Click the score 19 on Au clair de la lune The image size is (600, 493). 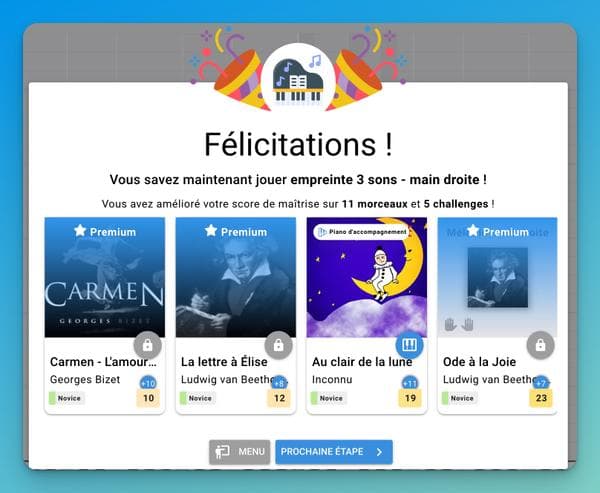pyautogui.click(x=410, y=398)
